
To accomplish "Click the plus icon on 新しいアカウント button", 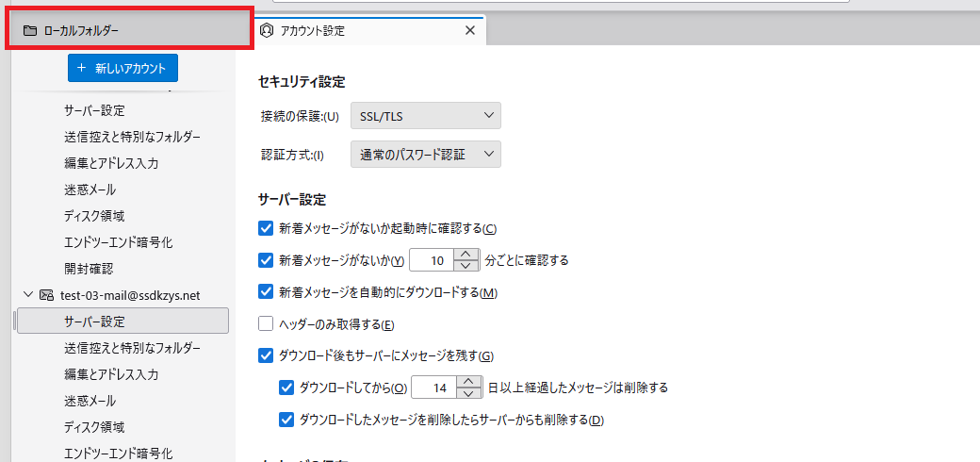I will [82, 68].
